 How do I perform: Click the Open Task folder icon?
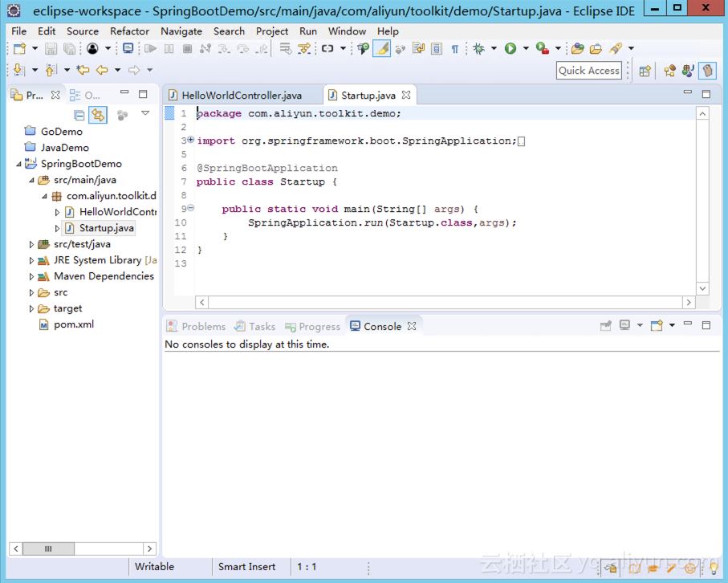click(596, 48)
